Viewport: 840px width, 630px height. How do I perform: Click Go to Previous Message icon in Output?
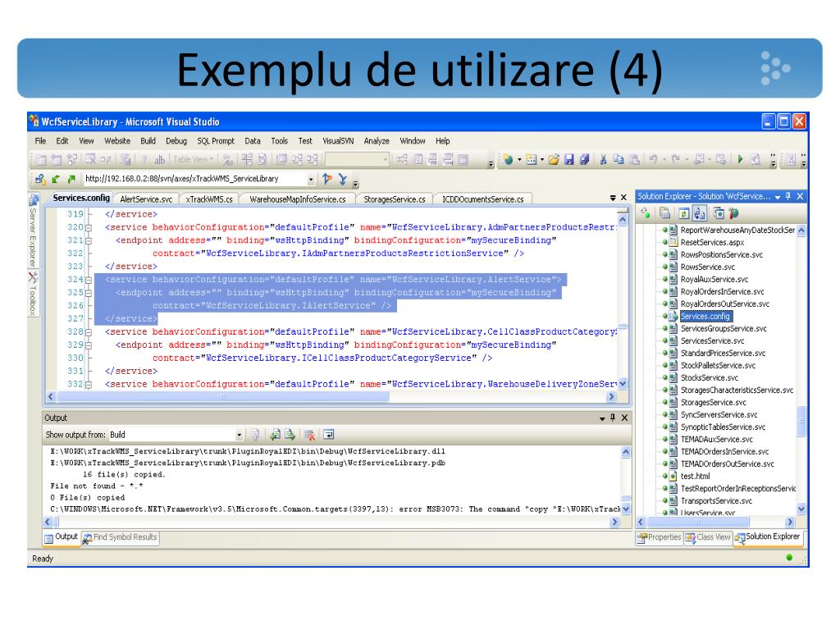275,435
